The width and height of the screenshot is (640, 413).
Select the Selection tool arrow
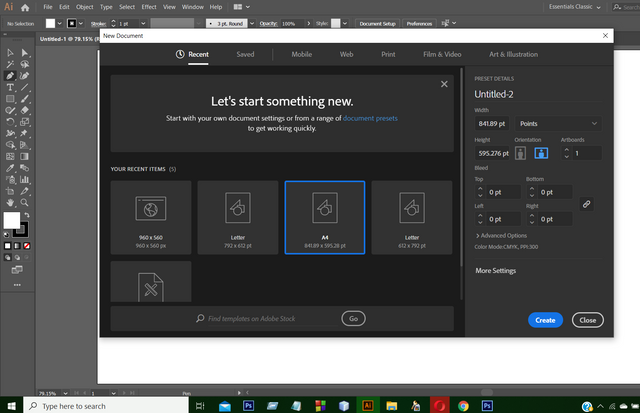click(10, 53)
